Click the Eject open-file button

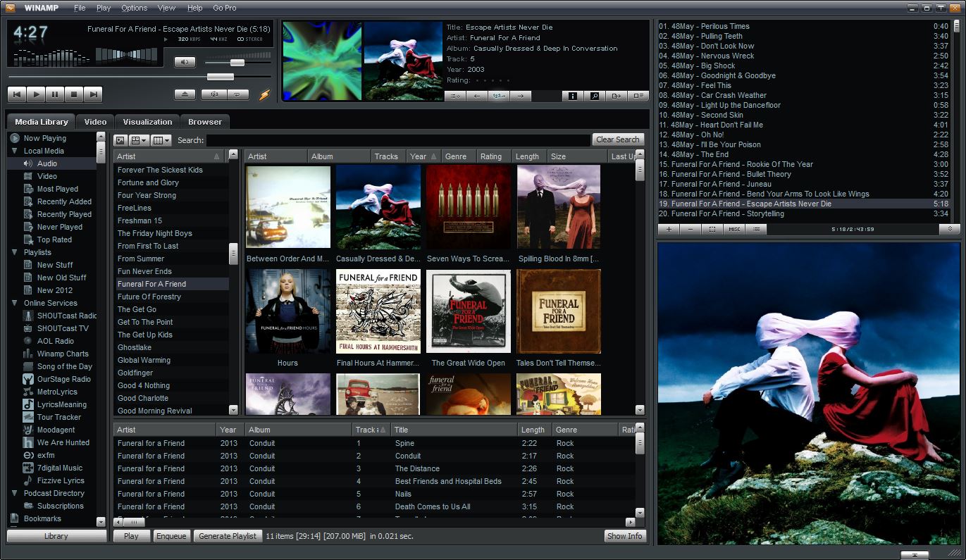(185, 94)
